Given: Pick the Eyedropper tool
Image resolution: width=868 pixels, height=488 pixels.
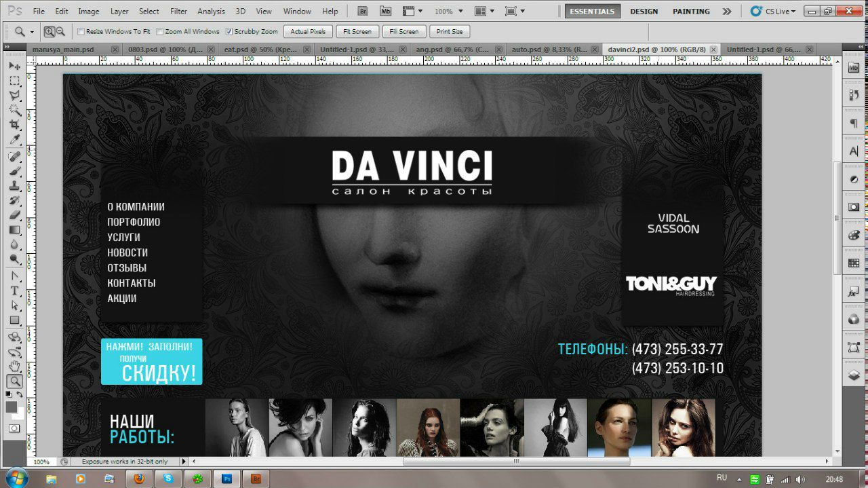Looking at the screenshot, I should pos(14,140).
